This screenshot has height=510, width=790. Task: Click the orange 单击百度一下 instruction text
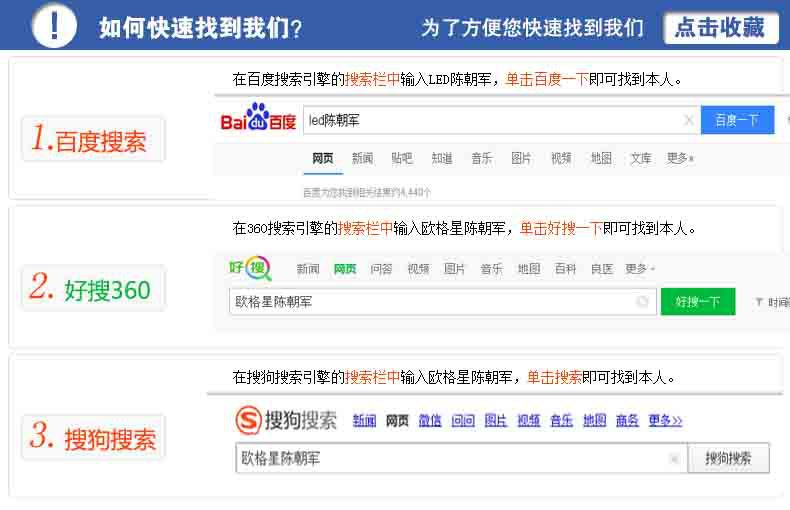tap(547, 79)
